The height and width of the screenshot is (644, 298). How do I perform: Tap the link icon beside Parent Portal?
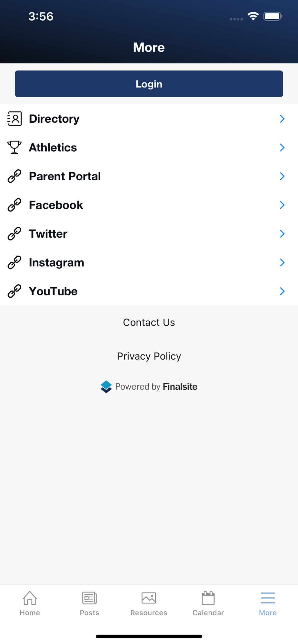coord(15,176)
